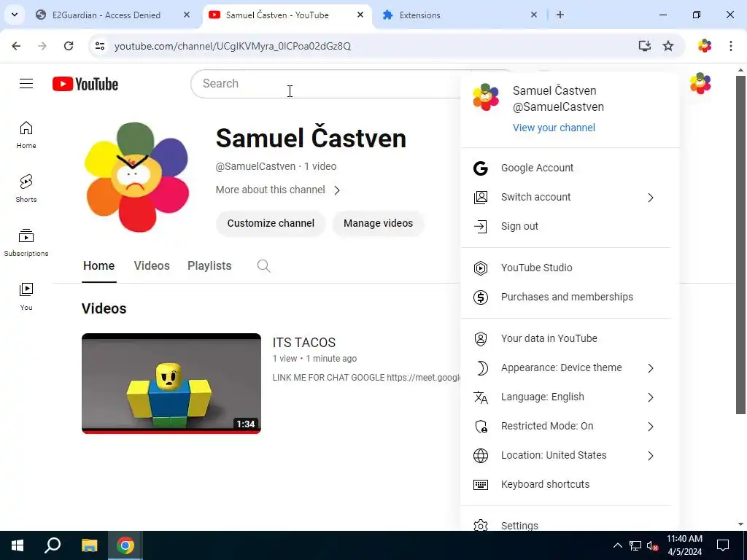Open a new tab with the plus button
This screenshot has width=747, height=560.
tap(560, 15)
